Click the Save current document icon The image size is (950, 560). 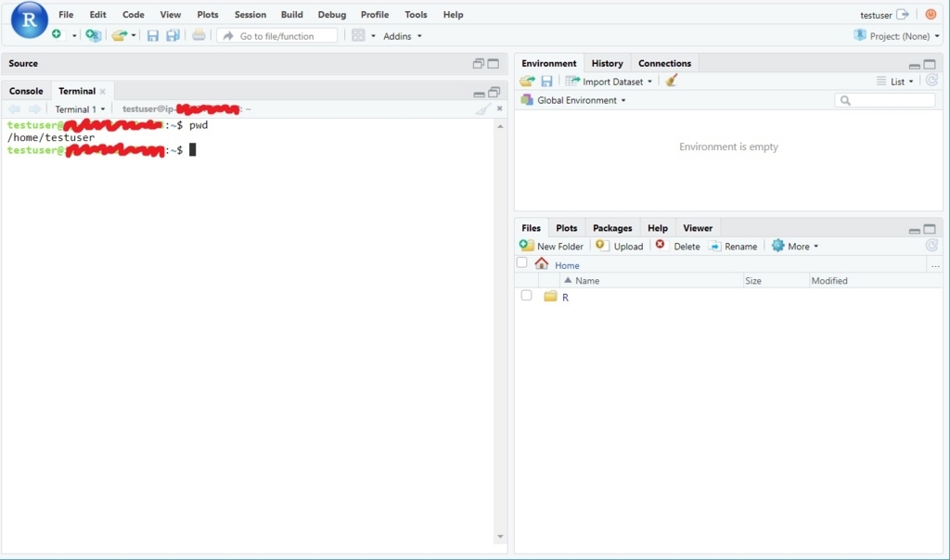point(153,36)
